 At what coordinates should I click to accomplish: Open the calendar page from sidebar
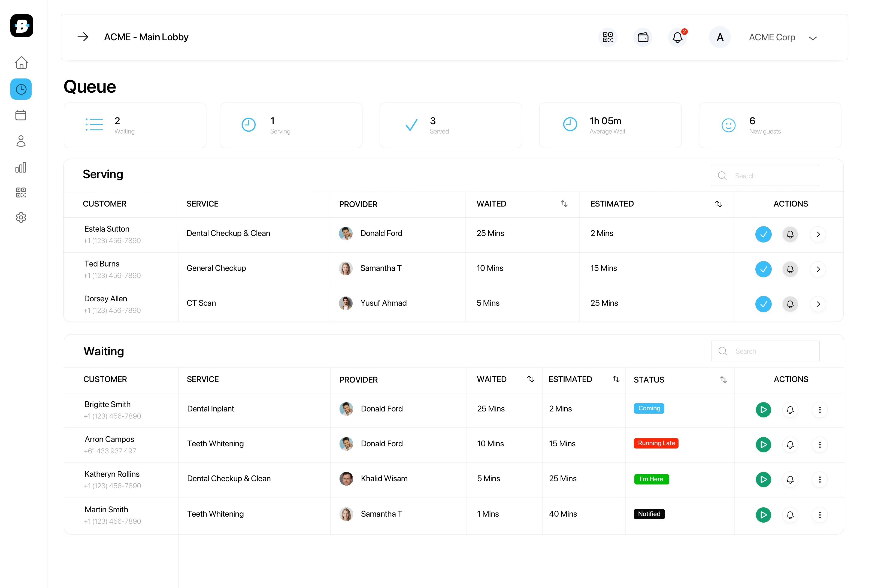[x=21, y=115]
